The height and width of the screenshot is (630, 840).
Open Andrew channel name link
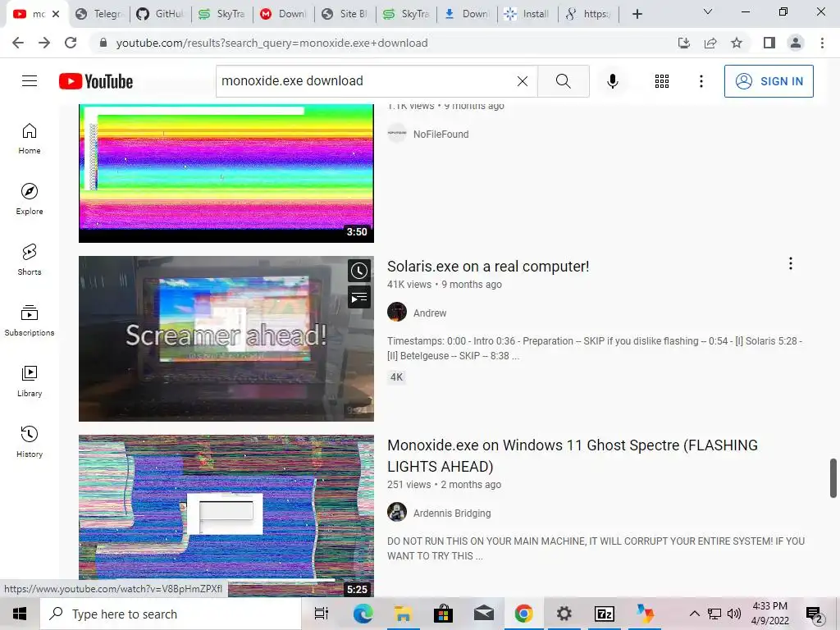click(x=430, y=313)
